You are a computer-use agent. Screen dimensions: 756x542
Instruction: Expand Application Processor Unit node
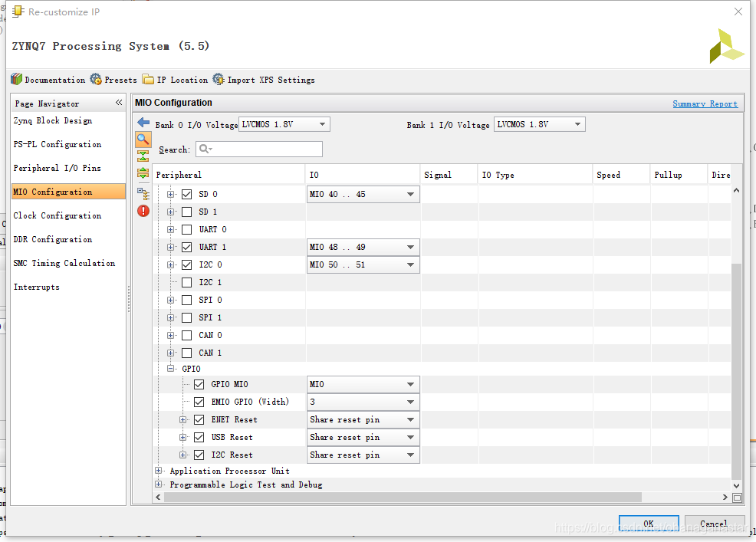158,470
